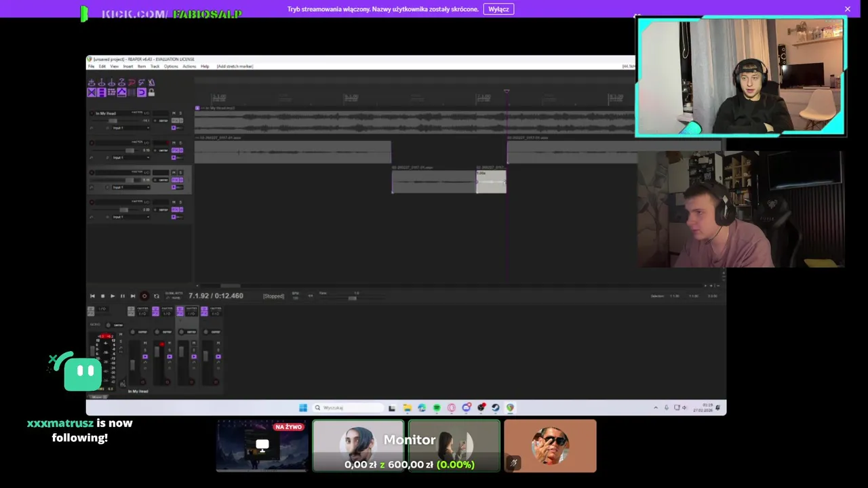This screenshot has width=868, height=488.
Task: Open Spotify from the taskbar
Action: click(x=437, y=408)
